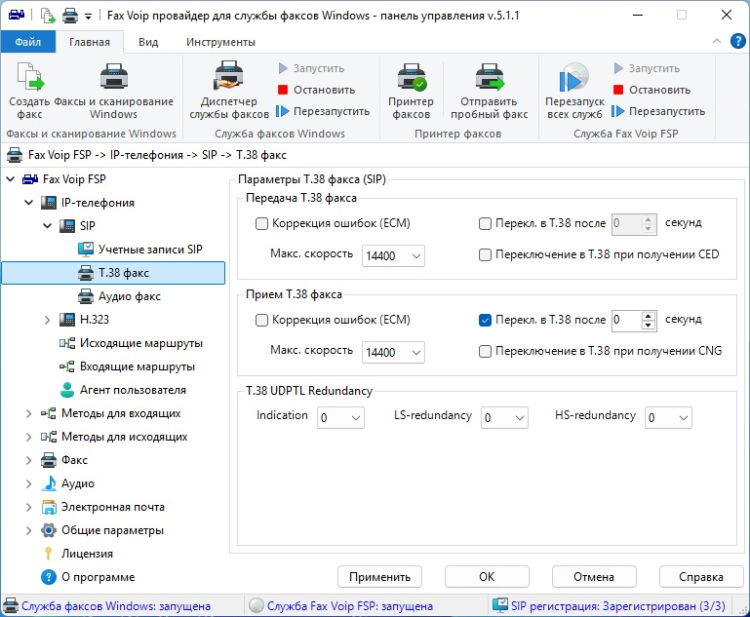
Task: Click the Применить button
Action: pyautogui.click(x=379, y=577)
